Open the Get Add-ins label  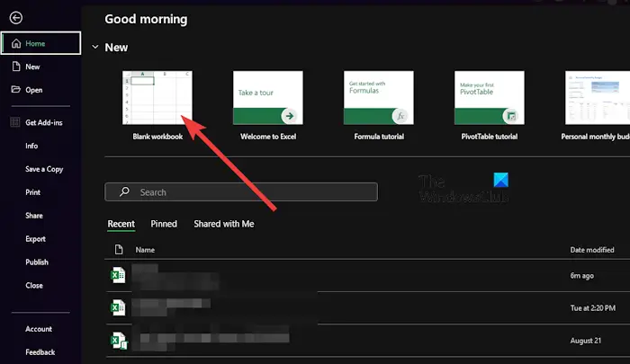click(44, 123)
